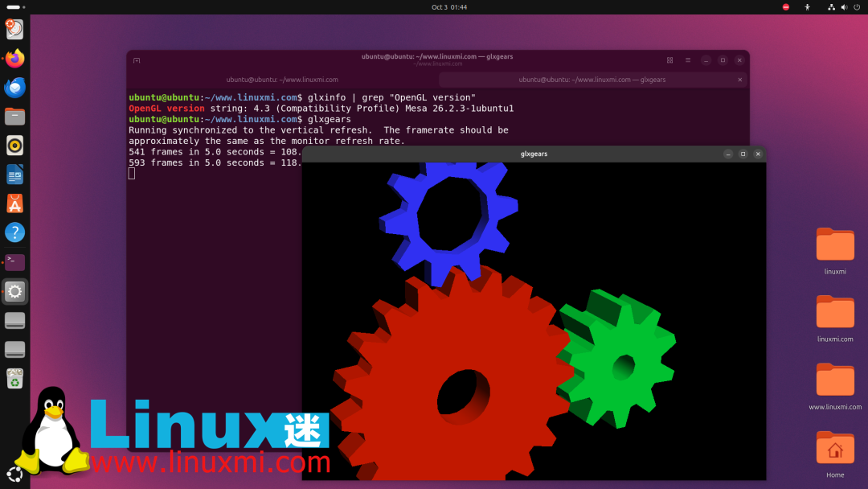Open LibreOffice Writer from the dock

pyautogui.click(x=15, y=175)
